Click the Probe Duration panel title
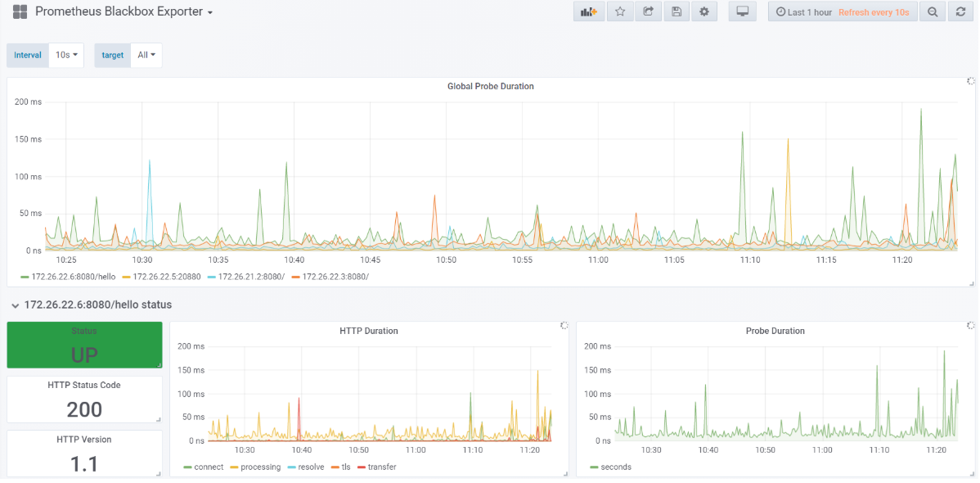The image size is (980, 483). tap(775, 331)
